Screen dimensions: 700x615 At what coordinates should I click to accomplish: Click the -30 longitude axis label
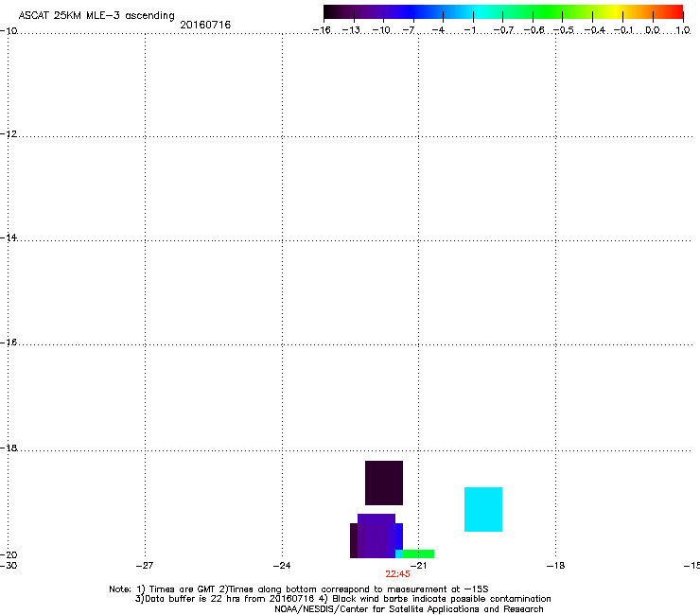pos(9,566)
